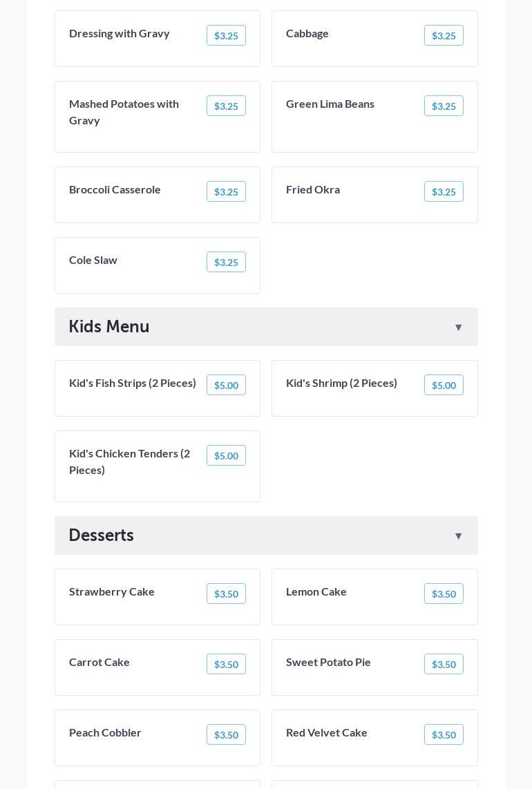Select the Cole Slaw price button
Screen dimensions: 532x789
coord(226,263)
